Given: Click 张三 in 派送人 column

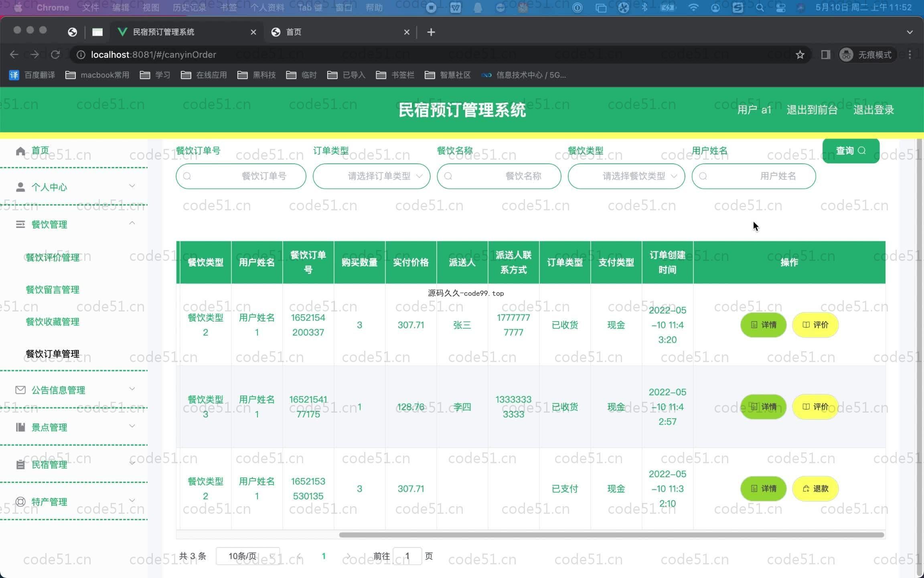Looking at the screenshot, I should (462, 325).
